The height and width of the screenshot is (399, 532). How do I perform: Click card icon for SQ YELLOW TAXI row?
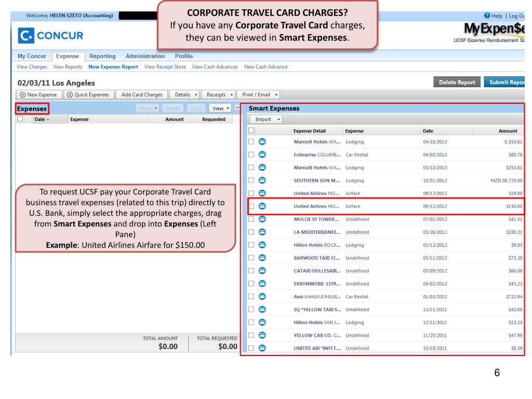click(x=262, y=310)
